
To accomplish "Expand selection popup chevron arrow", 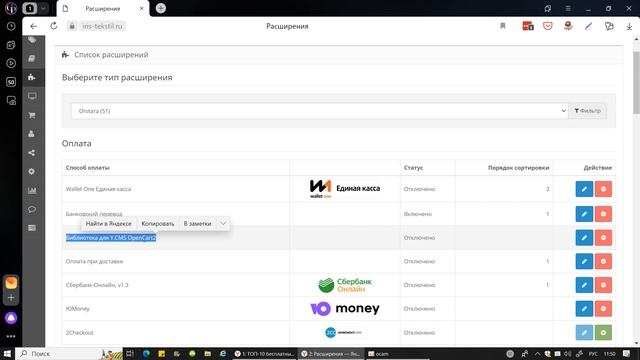I will point(223,223).
